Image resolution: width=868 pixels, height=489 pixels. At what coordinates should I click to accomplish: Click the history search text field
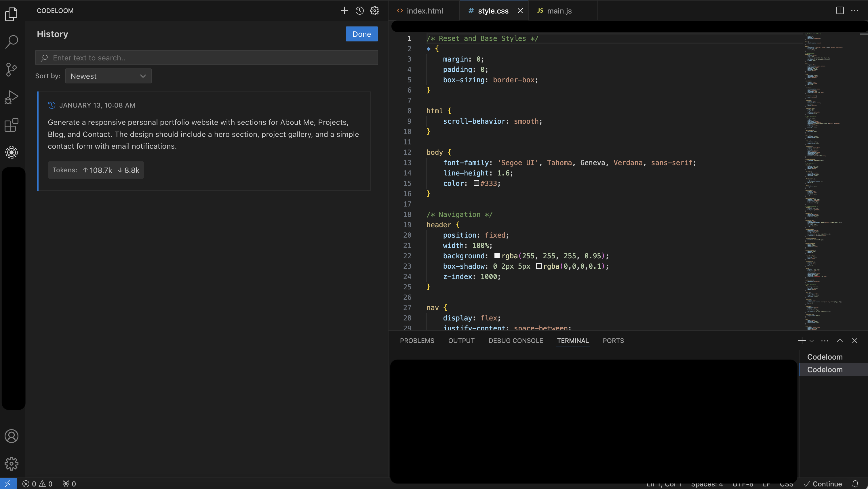(206, 58)
